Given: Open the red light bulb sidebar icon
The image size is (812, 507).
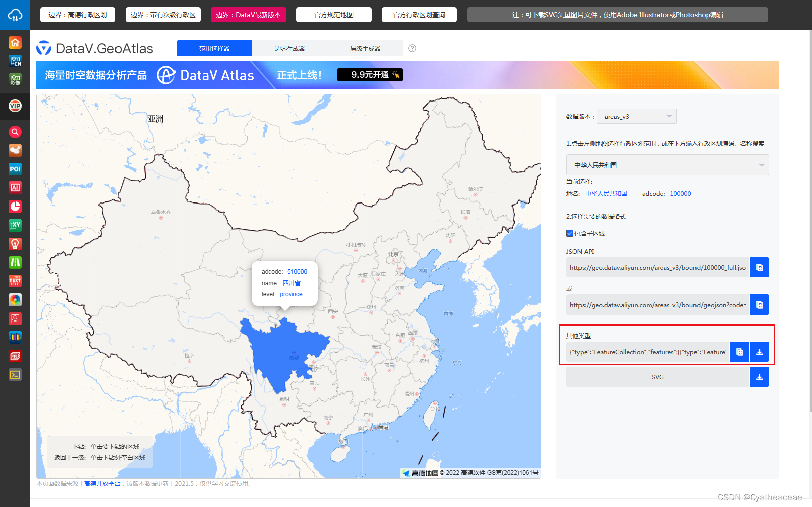Looking at the screenshot, I should pyautogui.click(x=15, y=244).
